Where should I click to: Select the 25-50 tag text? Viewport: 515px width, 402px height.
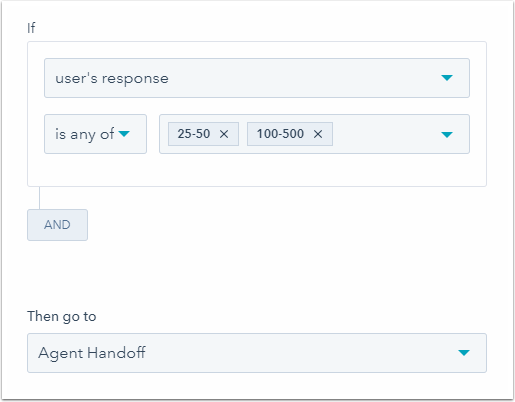click(x=194, y=134)
